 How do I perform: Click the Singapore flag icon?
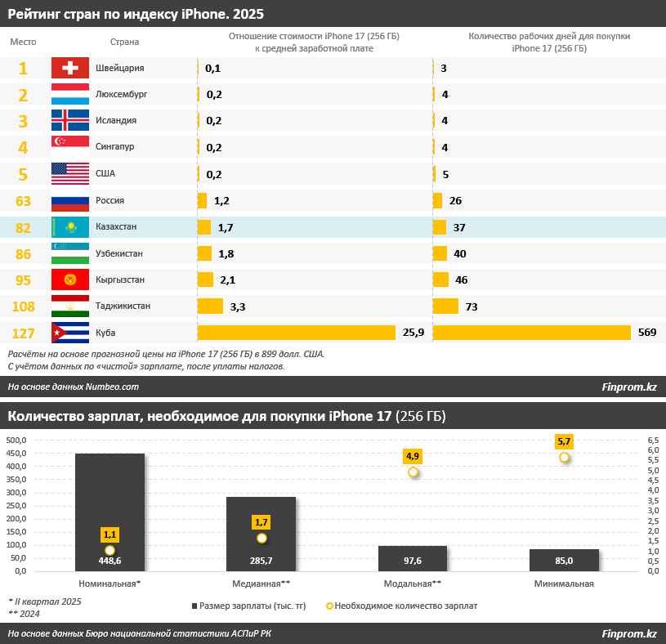tap(70, 146)
